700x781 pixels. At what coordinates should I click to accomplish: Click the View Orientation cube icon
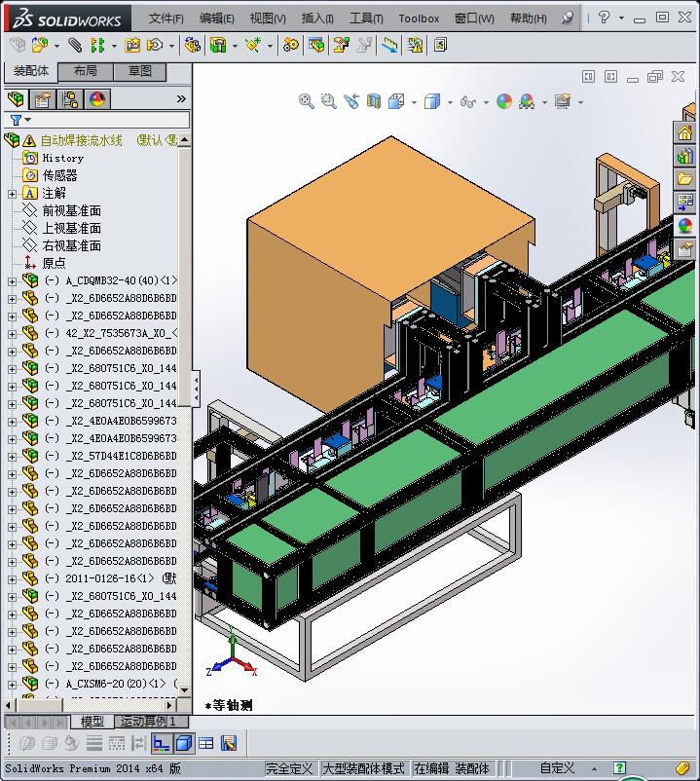[396, 101]
